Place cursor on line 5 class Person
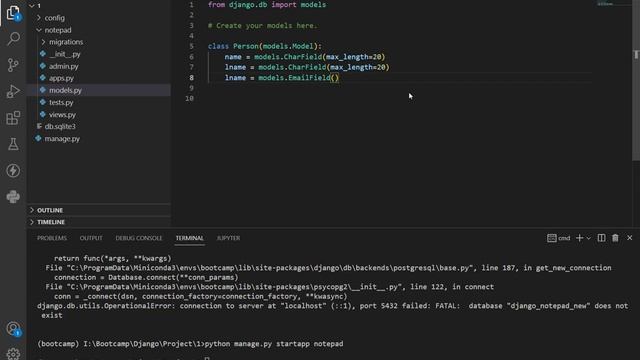This screenshot has width=640, height=360. (264, 46)
